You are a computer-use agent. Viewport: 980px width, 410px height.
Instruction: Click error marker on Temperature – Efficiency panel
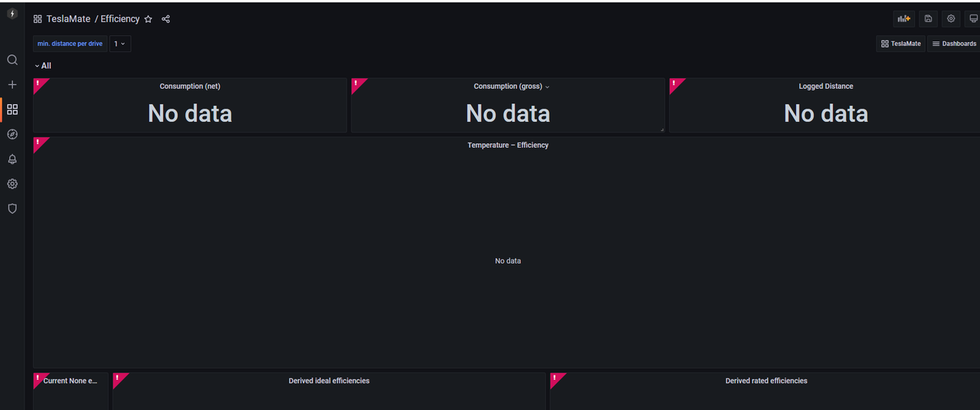38,142
